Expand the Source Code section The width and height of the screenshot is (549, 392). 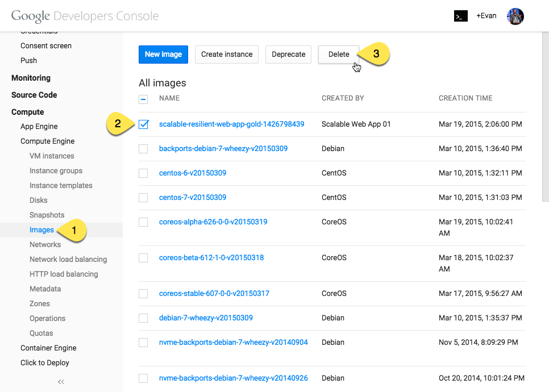tap(34, 95)
